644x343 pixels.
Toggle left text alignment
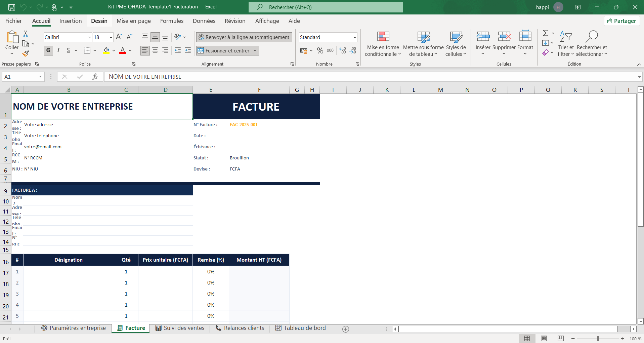[x=145, y=50]
